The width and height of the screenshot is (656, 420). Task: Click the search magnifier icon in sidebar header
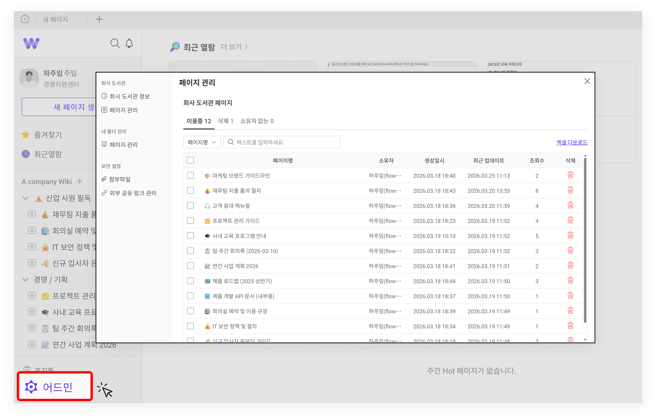(114, 43)
